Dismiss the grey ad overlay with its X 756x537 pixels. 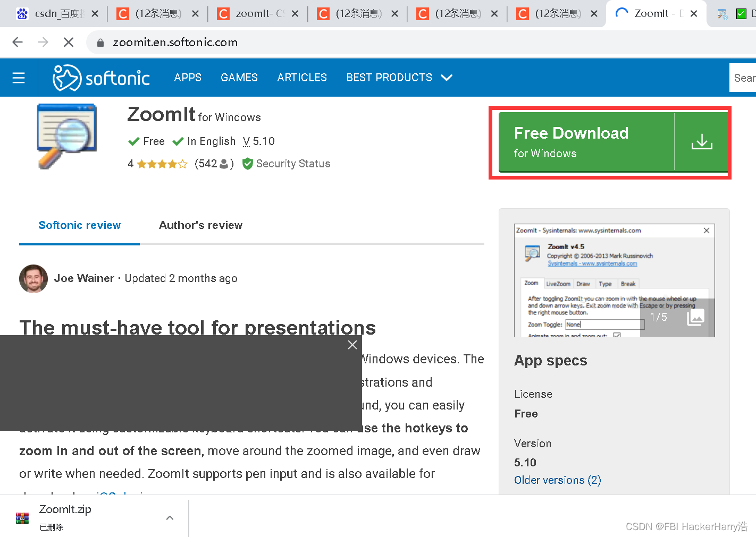tap(352, 345)
